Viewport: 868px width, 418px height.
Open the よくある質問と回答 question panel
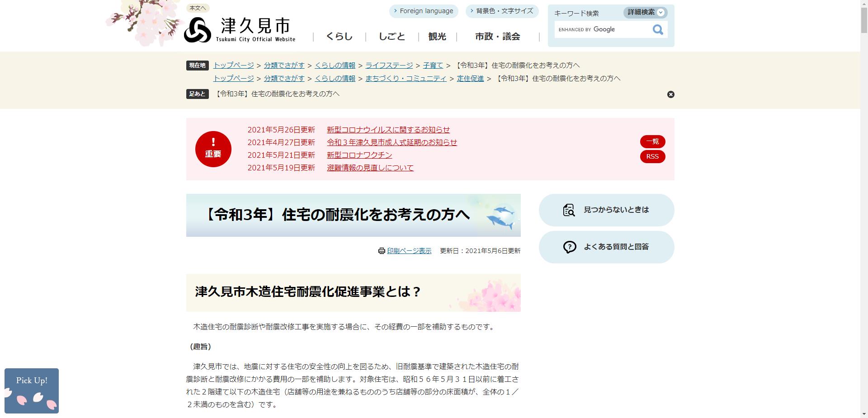pyautogui.click(x=606, y=247)
